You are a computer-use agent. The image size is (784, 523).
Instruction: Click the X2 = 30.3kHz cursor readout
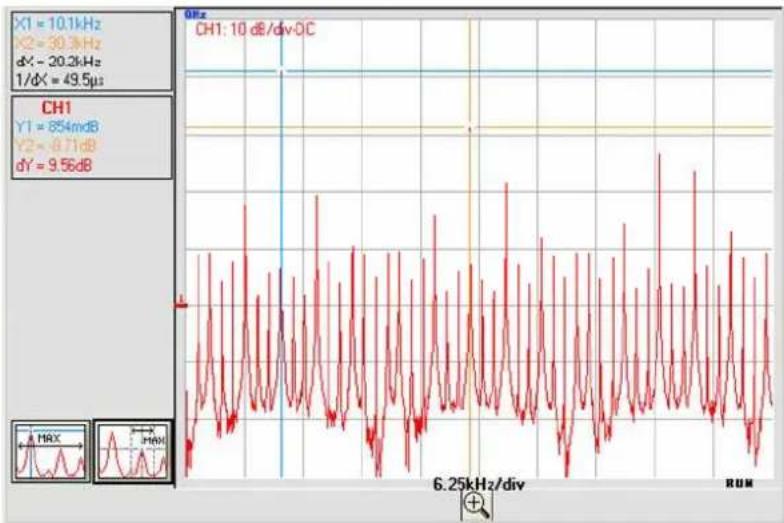click(58, 43)
